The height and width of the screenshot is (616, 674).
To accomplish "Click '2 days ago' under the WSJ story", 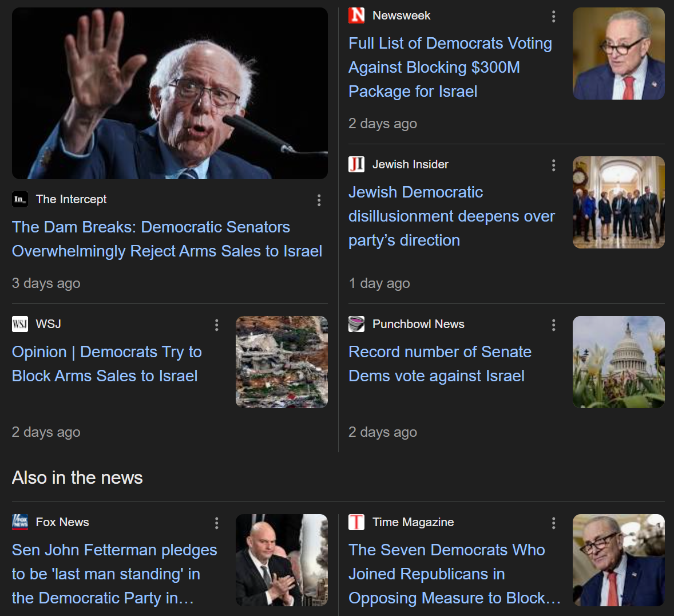I will tap(46, 432).
